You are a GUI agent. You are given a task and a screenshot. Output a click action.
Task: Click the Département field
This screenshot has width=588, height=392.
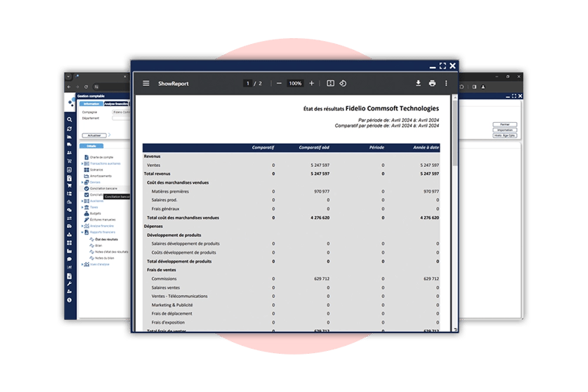click(121, 118)
